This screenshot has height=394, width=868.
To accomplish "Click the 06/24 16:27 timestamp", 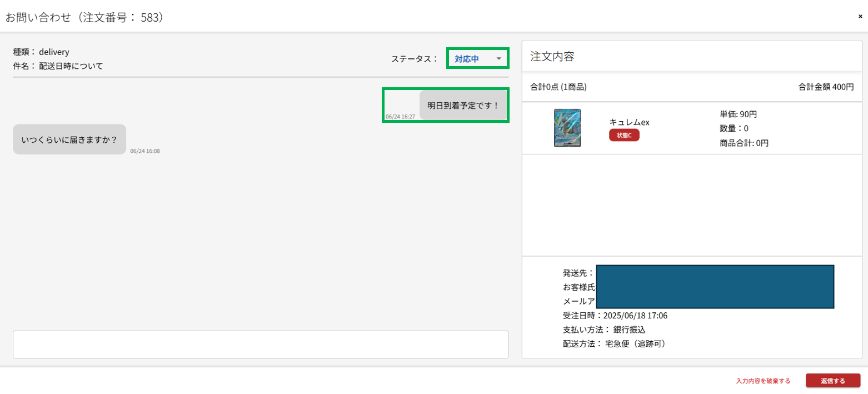I will [400, 117].
